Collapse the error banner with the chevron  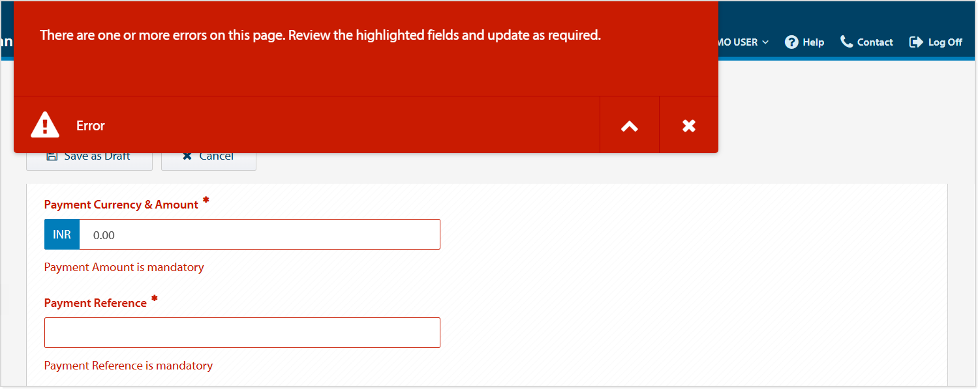coord(629,124)
